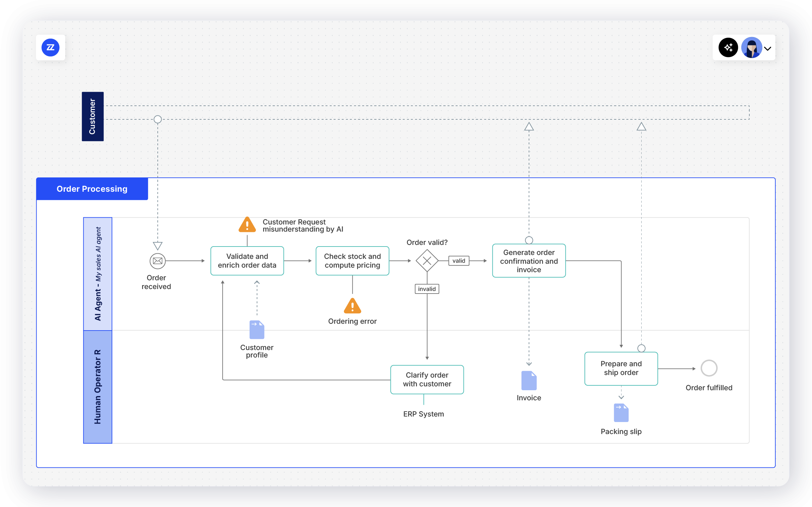The image size is (812, 507).
Task: Click the user avatar picture
Action: 751,48
